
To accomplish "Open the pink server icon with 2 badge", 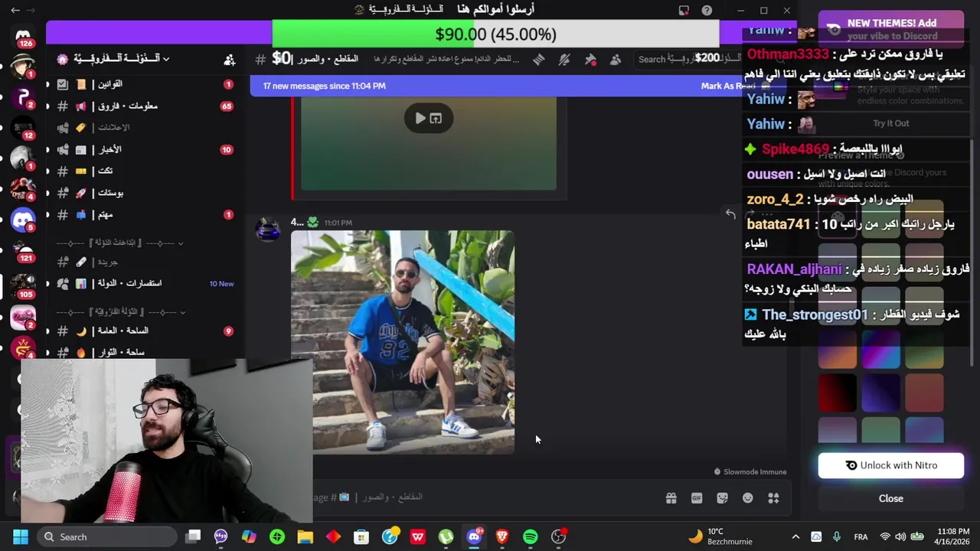I will click(23, 316).
